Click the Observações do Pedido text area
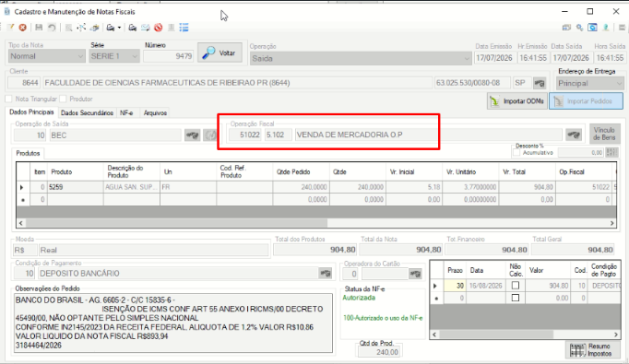The width and height of the screenshot is (629, 364). [173, 323]
